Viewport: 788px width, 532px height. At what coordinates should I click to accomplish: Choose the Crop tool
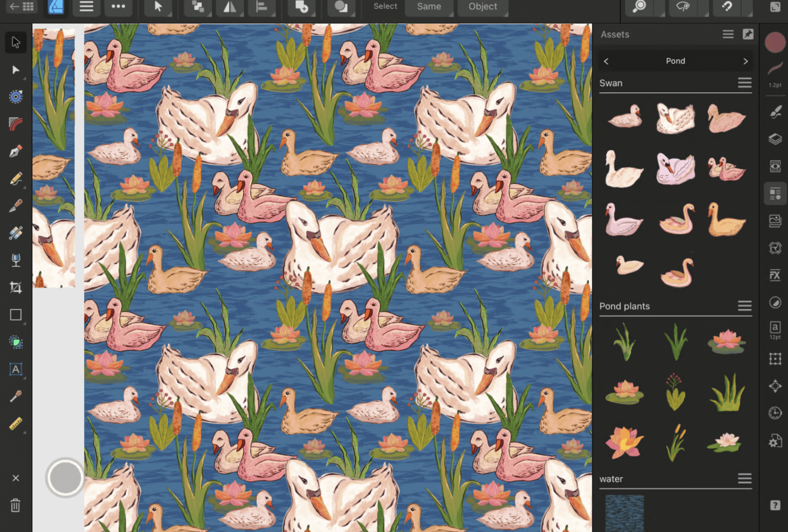point(15,287)
